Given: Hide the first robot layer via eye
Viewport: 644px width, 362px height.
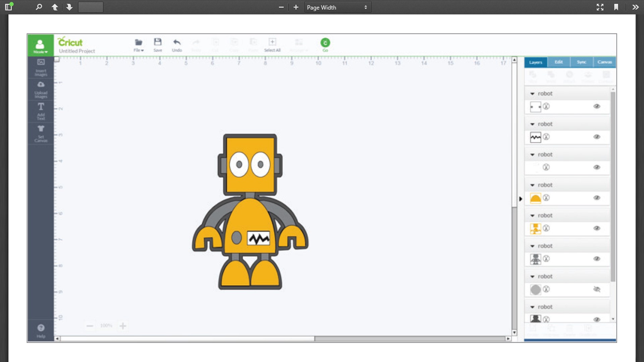Looking at the screenshot, I should tap(597, 107).
